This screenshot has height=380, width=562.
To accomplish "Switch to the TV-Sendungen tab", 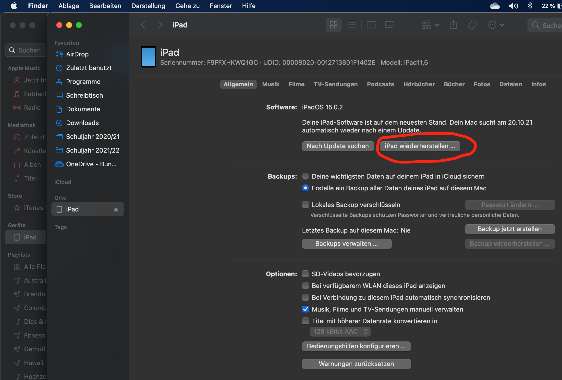I will [x=336, y=84].
